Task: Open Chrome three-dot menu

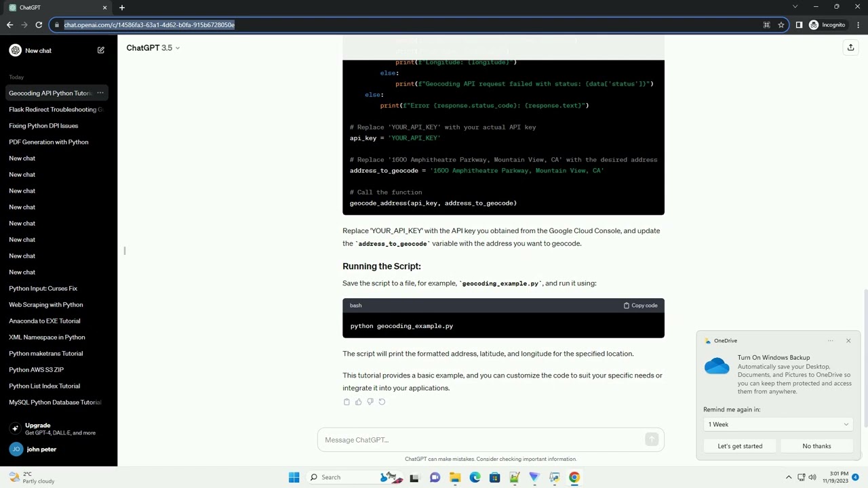Action: [x=858, y=25]
